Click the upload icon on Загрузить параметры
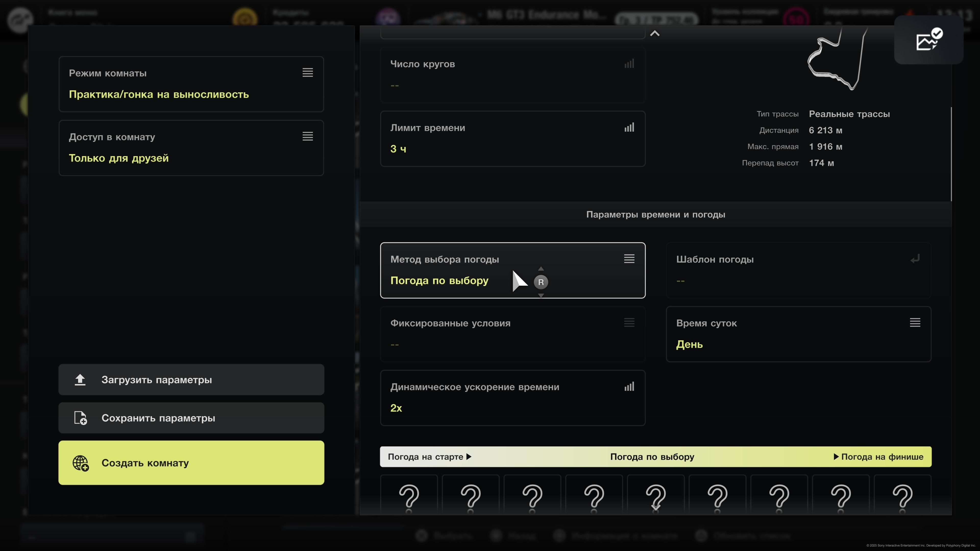The image size is (980, 551). click(80, 380)
